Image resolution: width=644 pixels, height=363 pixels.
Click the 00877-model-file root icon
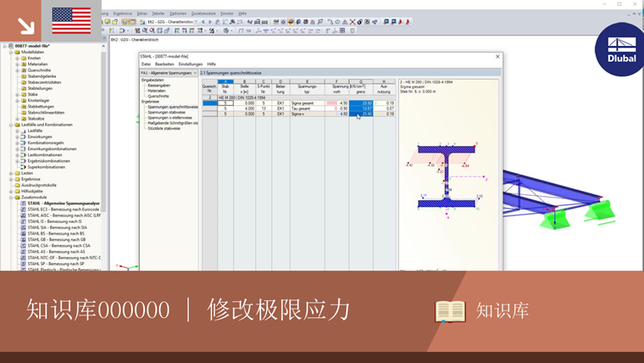point(11,46)
